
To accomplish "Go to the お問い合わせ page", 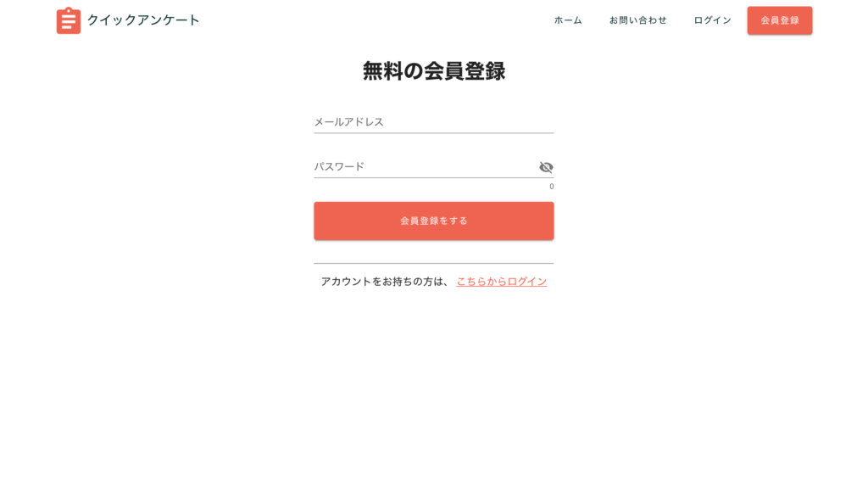I will (x=637, y=20).
